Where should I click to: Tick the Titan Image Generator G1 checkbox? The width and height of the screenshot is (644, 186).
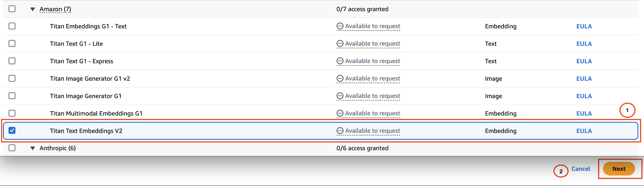tap(12, 96)
